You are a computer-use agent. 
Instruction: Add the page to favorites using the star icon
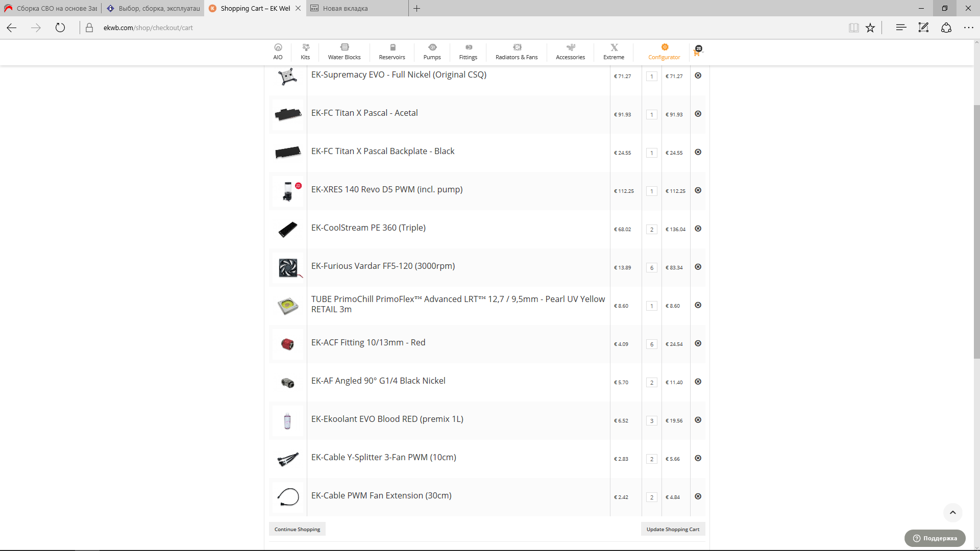coord(870,28)
